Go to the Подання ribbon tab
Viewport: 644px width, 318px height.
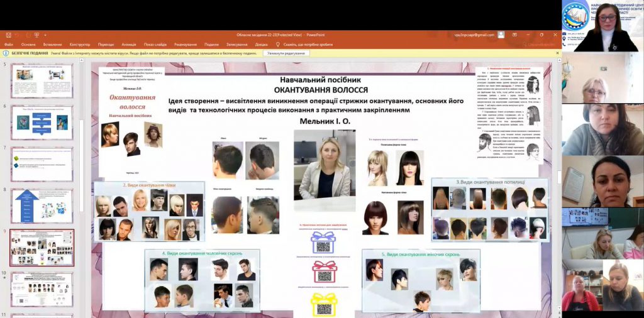(x=211, y=45)
